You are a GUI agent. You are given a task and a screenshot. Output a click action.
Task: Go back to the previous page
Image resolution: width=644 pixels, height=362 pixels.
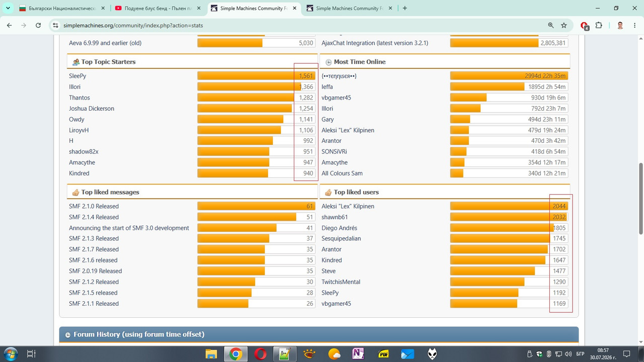[x=9, y=25]
